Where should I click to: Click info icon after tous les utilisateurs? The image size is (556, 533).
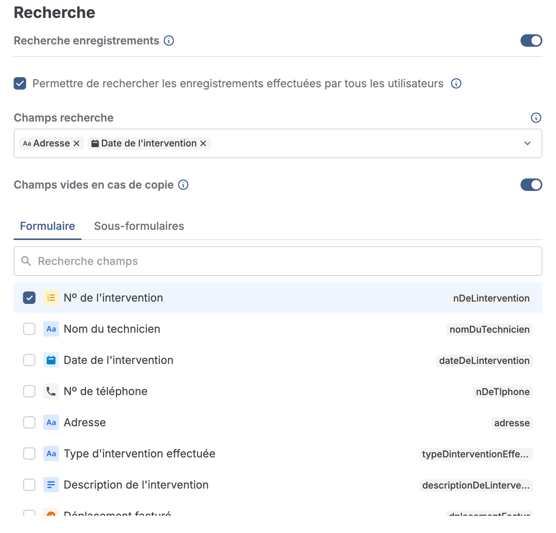pos(456,83)
